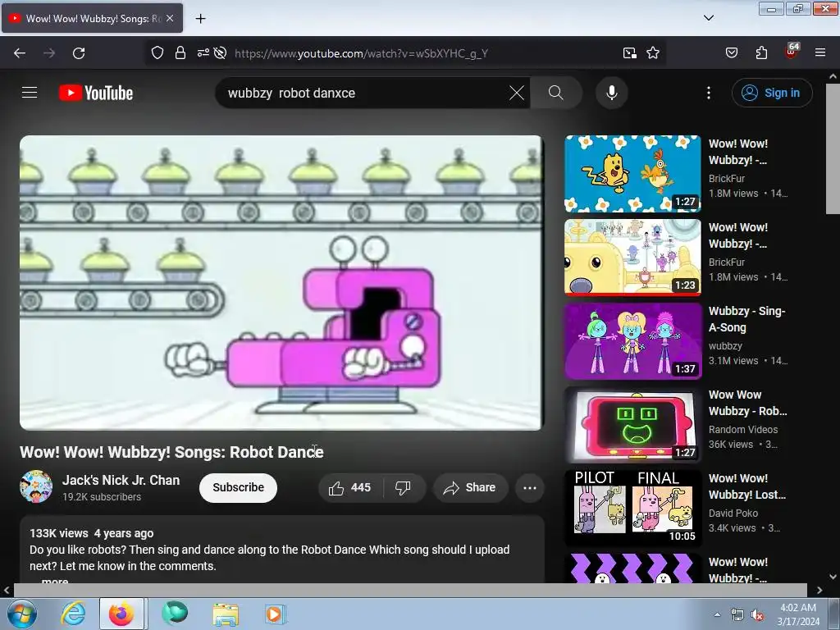Open picture-in-picture icon in address bar
Viewport: 840px width, 630px height.
click(629, 53)
